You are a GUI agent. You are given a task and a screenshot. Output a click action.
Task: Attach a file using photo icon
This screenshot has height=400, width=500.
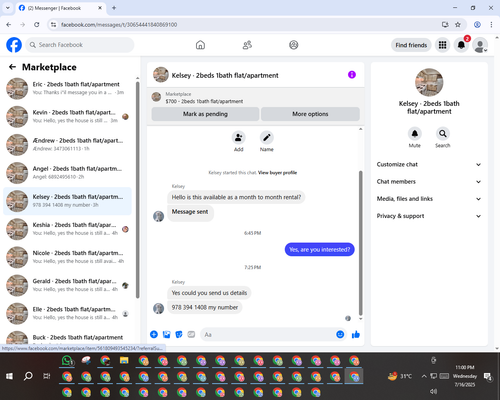[x=166, y=334]
